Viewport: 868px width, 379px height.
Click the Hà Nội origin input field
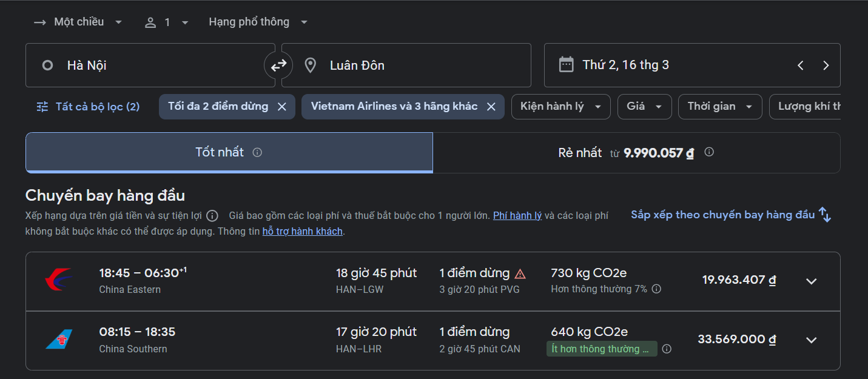tap(152, 65)
